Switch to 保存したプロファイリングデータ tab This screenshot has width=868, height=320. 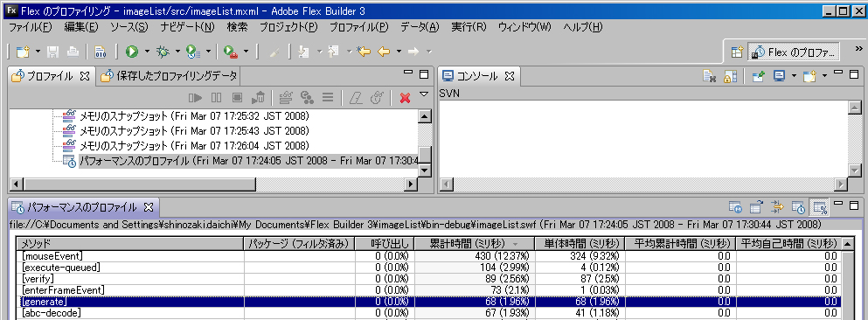(170, 76)
